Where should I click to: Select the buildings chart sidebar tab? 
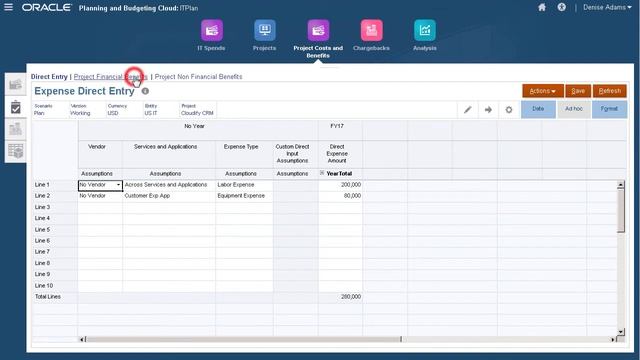pos(16,129)
